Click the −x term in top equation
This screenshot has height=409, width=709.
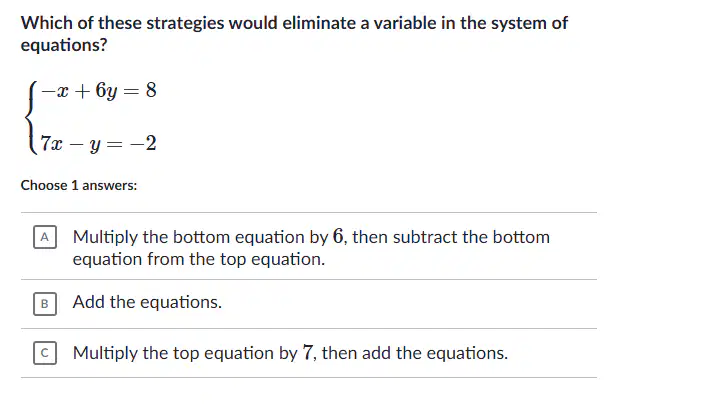[55, 91]
